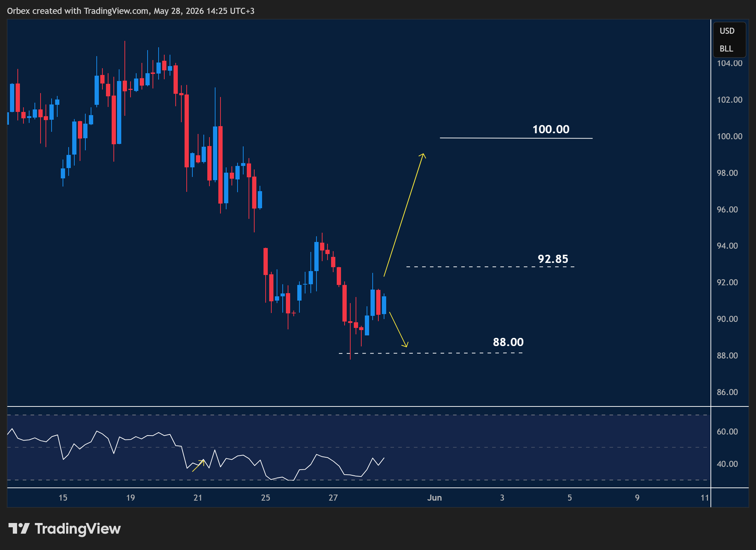Click the date label 3 on time axis

pyautogui.click(x=502, y=498)
